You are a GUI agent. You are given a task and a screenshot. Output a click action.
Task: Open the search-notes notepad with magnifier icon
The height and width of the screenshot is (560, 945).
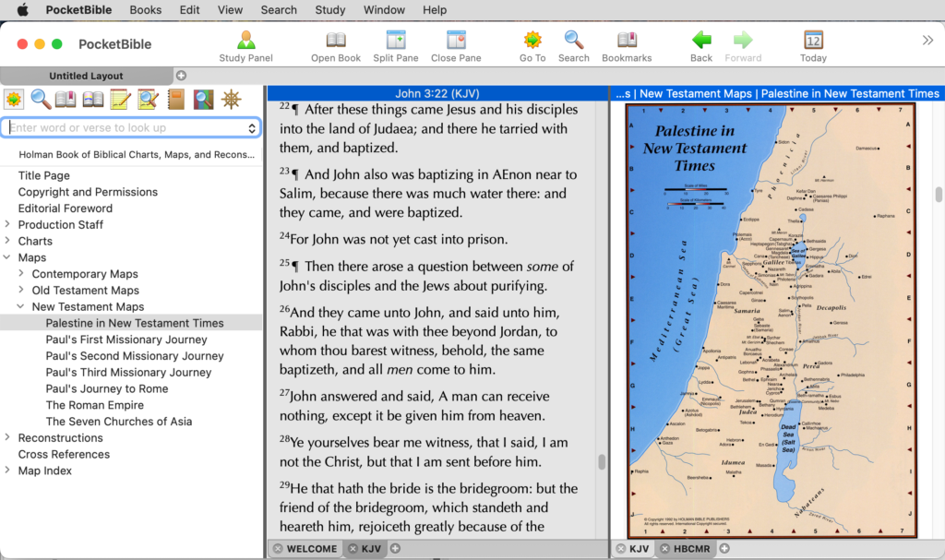tap(148, 99)
